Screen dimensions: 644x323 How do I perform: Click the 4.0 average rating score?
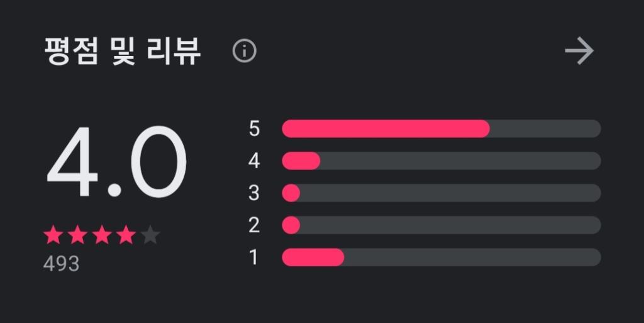pyautogui.click(x=117, y=162)
